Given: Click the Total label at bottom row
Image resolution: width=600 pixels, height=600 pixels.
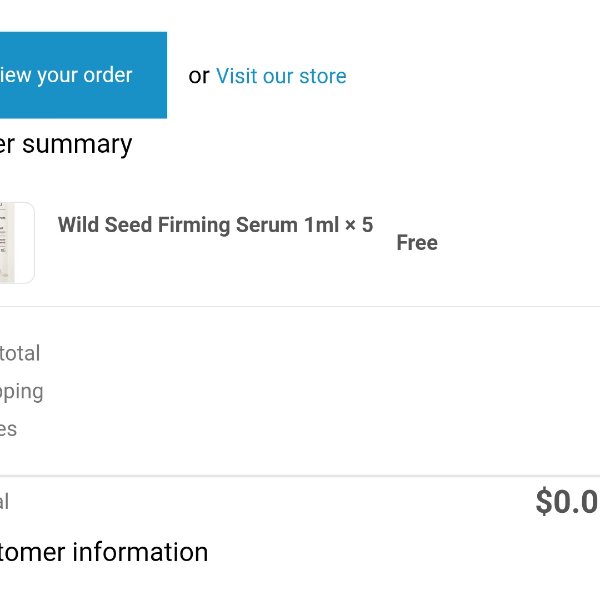Looking at the screenshot, I should click(x=5, y=501).
